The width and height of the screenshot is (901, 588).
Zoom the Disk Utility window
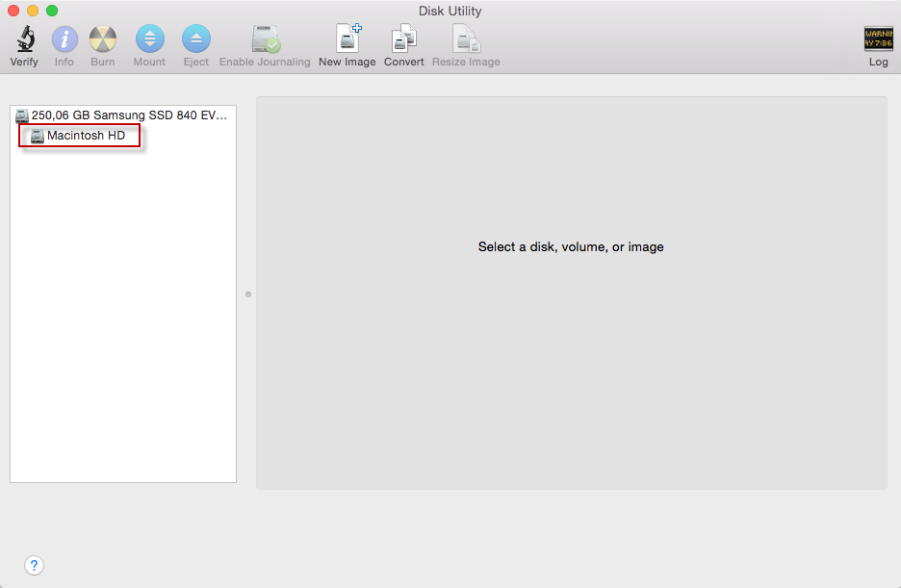tap(52, 11)
